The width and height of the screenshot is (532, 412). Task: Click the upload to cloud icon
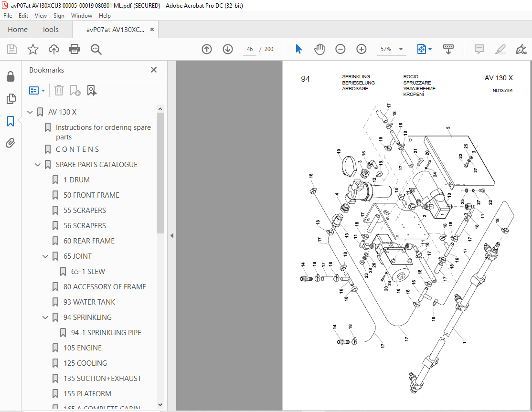(x=53, y=49)
